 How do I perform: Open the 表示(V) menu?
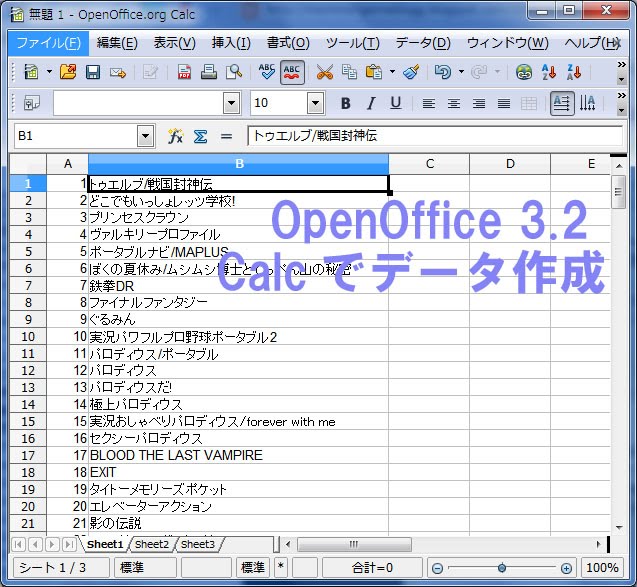point(174,42)
